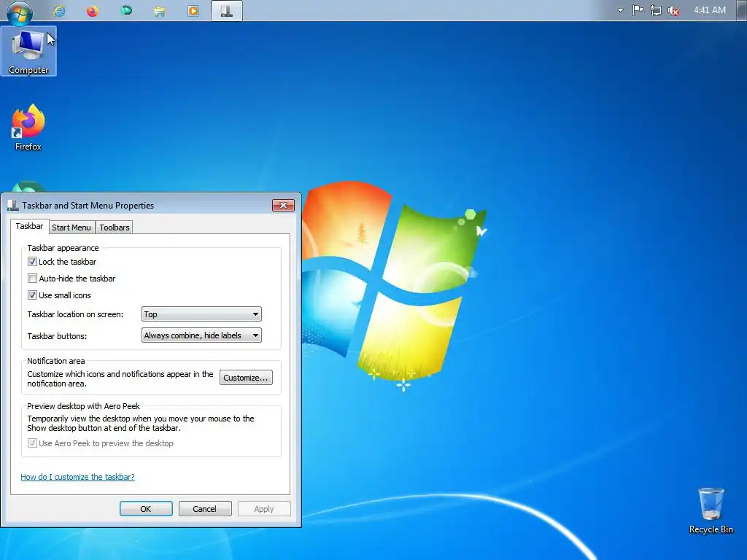Launch Internet Explorer from the taskbar
This screenshot has width=747, height=560.
(x=60, y=10)
